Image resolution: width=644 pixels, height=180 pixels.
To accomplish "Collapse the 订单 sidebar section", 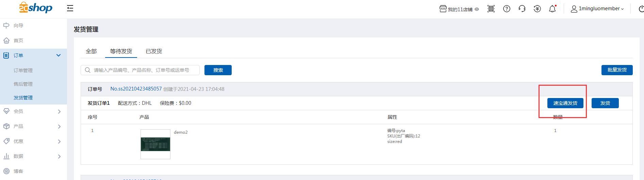I will [x=59, y=55].
